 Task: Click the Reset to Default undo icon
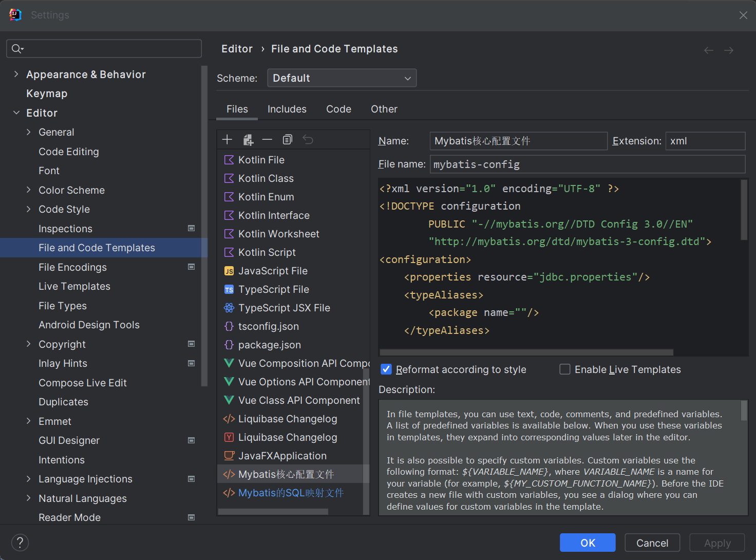pyautogui.click(x=308, y=139)
